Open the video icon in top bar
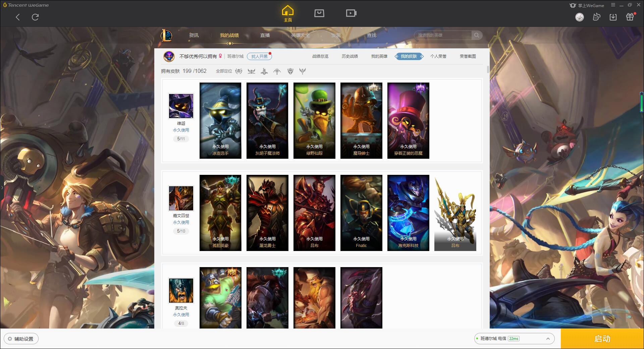The height and width of the screenshot is (349, 644). coord(351,13)
